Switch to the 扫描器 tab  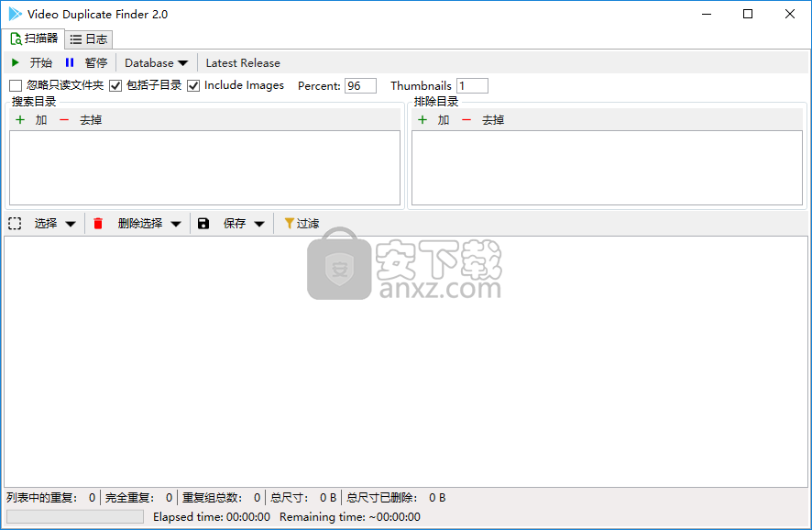coord(34,39)
